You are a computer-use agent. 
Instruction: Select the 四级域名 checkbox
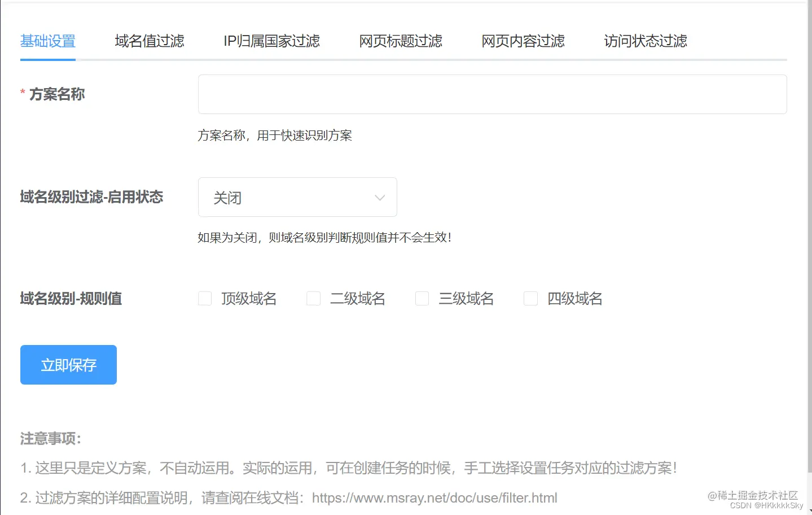tap(530, 298)
